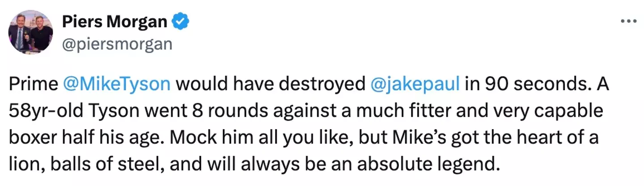Open the @piersmorgan handle
This screenshot has width=644, height=186.
tap(117, 44)
